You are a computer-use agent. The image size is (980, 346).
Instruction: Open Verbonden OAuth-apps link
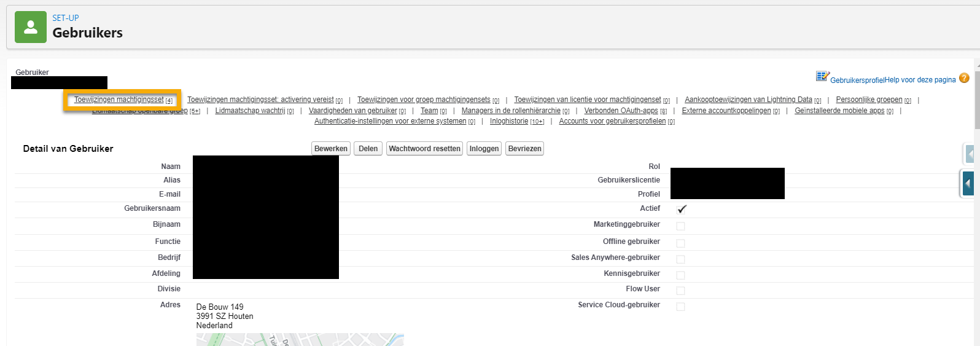[x=626, y=111]
